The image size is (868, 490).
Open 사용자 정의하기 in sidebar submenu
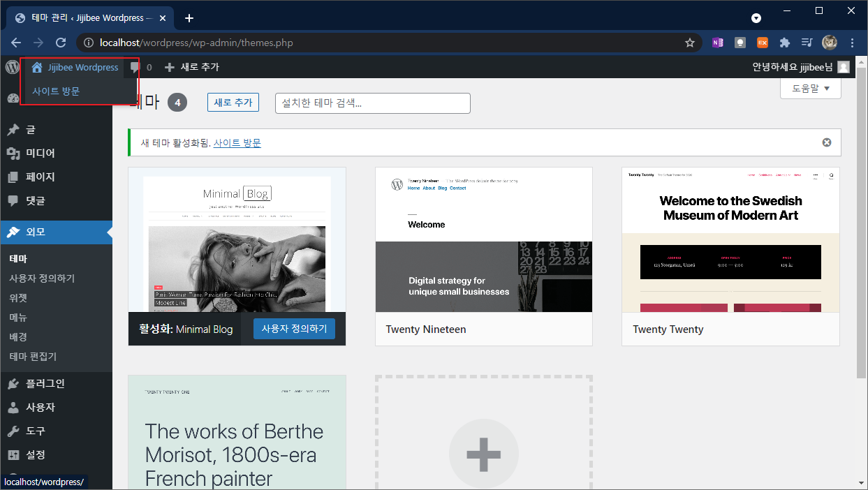tap(42, 279)
